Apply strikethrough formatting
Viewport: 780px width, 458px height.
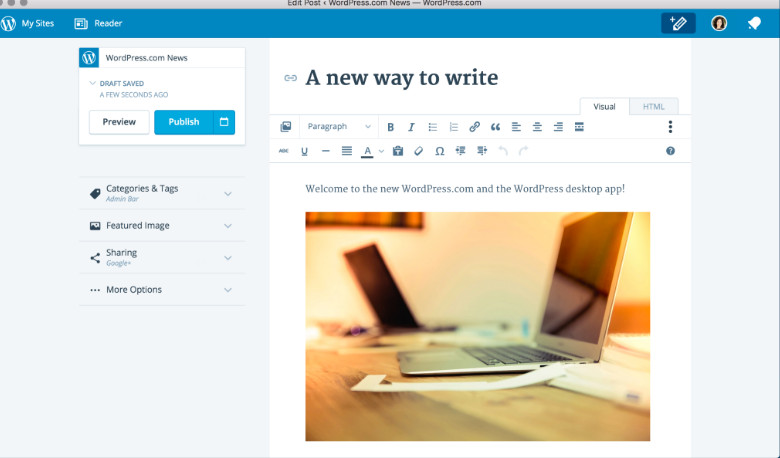[284, 151]
